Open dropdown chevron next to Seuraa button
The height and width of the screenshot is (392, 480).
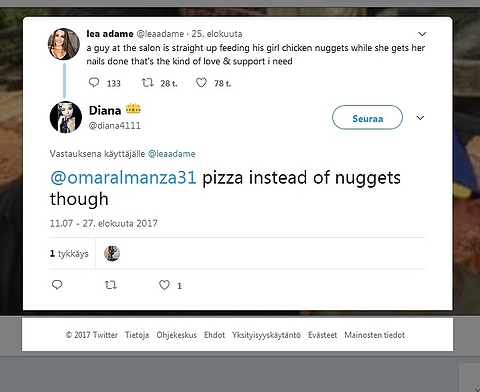(420, 118)
